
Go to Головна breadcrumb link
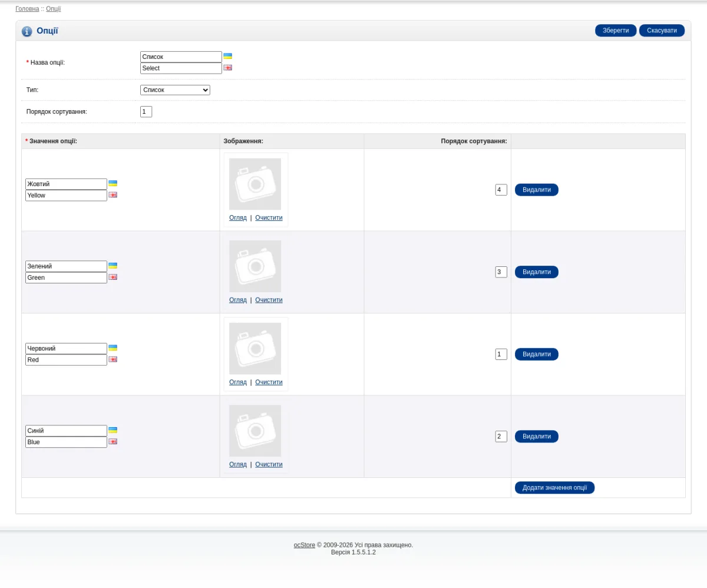coord(27,9)
